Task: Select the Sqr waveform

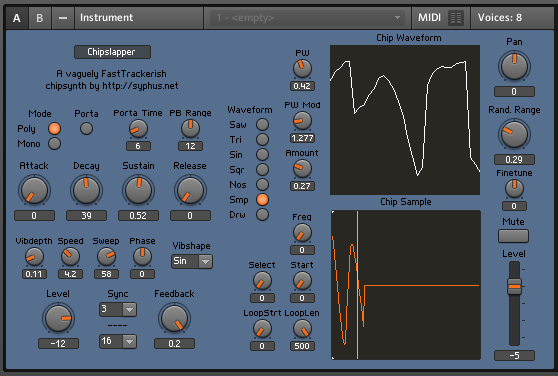Action: [x=262, y=170]
